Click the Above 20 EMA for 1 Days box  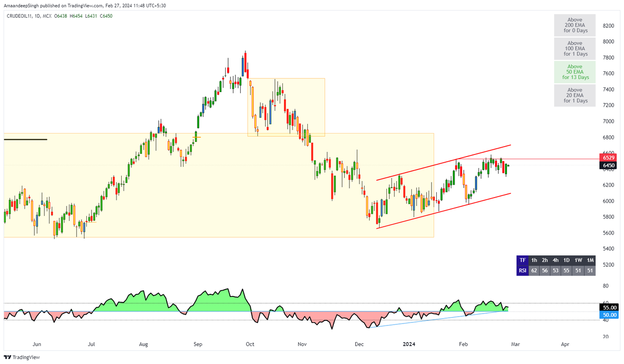click(x=575, y=95)
